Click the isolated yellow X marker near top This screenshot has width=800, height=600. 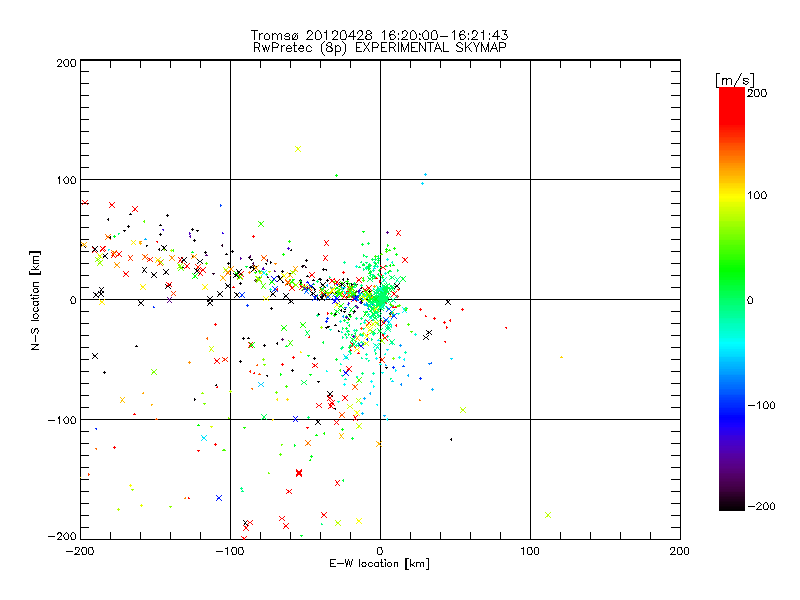(x=298, y=149)
